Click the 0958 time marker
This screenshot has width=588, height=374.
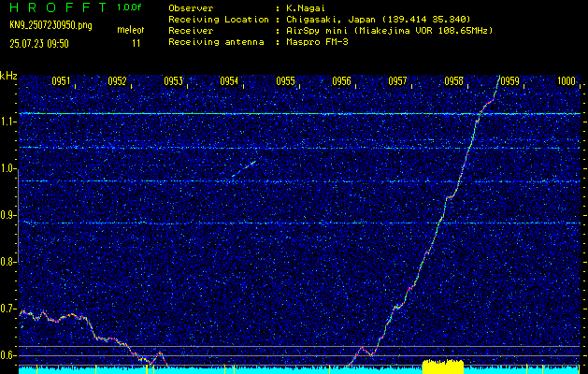tap(453, 81)
